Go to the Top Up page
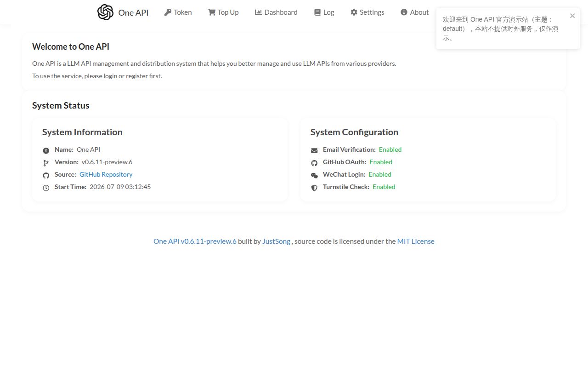The image size is (588, 368). [223, 12]
